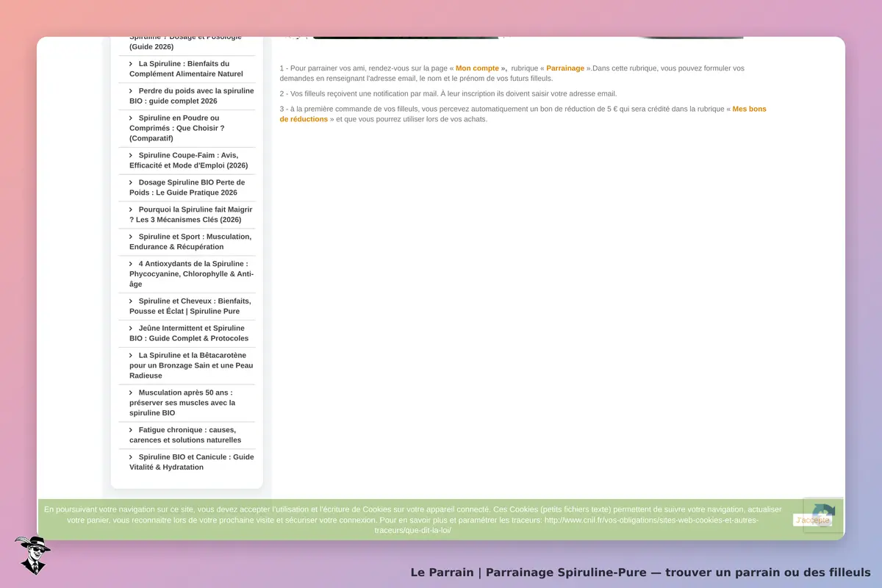Image resolution: width=882 pixels, height=588 pixels.
Task: Follow the orange 'Mon compte' link
Action: click(x=477, y=68)
